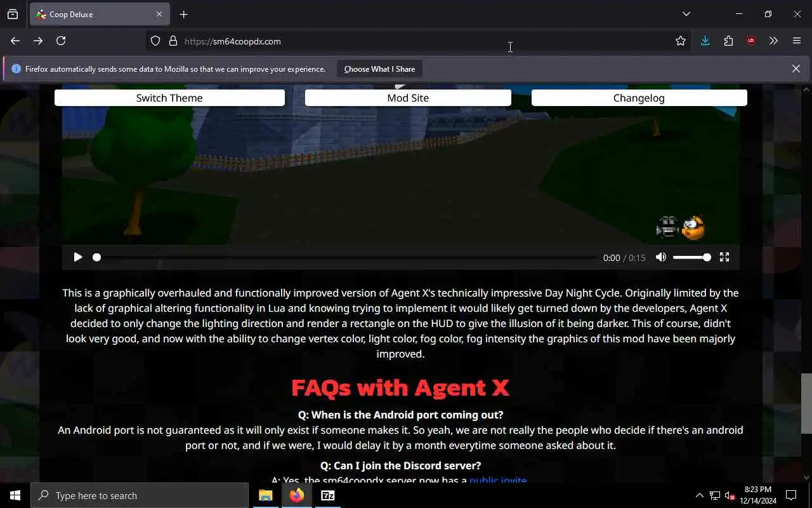Open the Downloads panel
The height and width of the screenshot is (508, 812).
pos(705,41)
